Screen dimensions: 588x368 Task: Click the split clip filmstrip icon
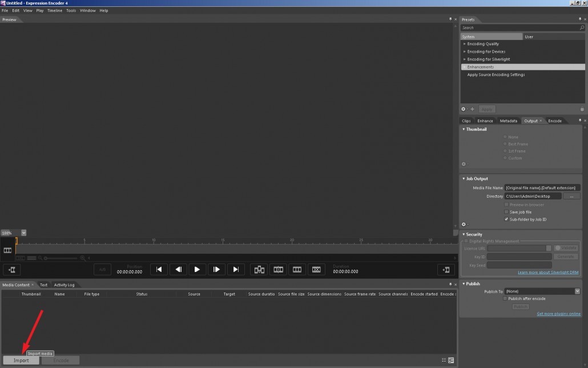pyautogui.click(x=278, y=269)
